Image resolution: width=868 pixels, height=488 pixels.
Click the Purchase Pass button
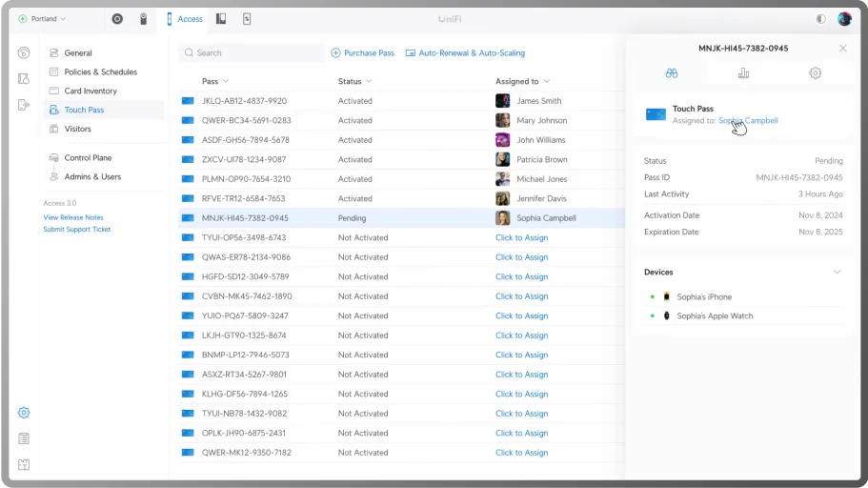click(363, 53)
